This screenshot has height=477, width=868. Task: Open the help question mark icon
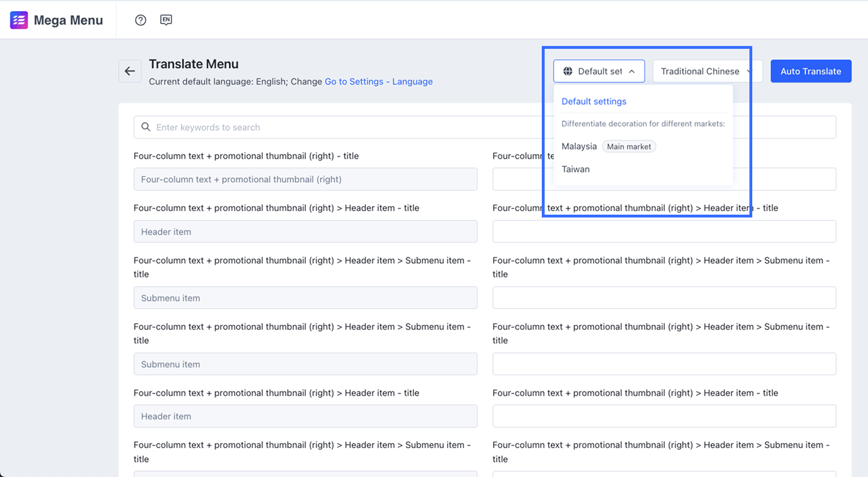pos(141,20)
